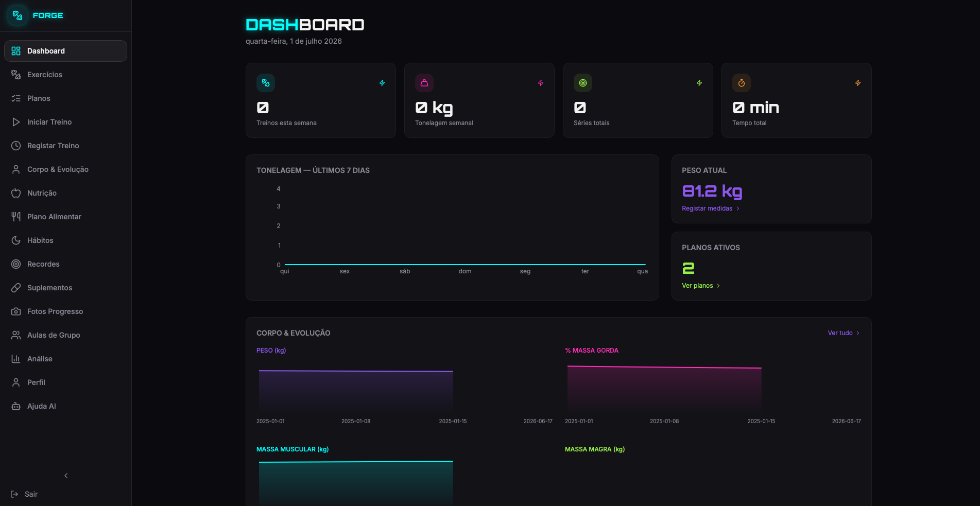Click chevron next to Ver tudo
This screenshot has height=506, width=980.
coord(858,333)
